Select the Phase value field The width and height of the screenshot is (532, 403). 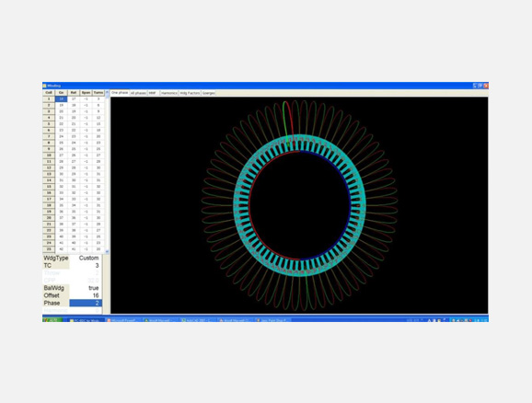click(86, 303)
